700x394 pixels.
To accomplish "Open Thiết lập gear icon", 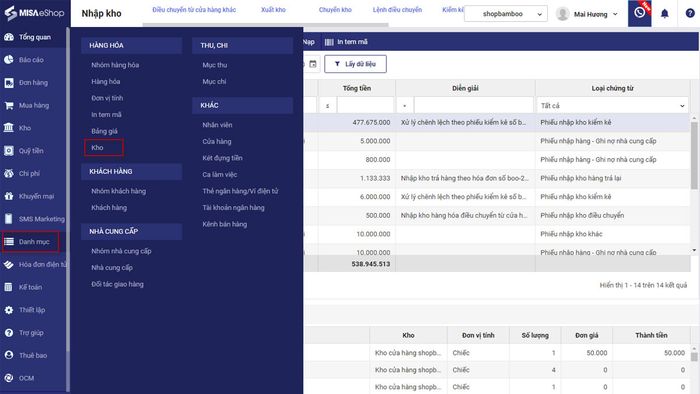I will pos(8,310).
